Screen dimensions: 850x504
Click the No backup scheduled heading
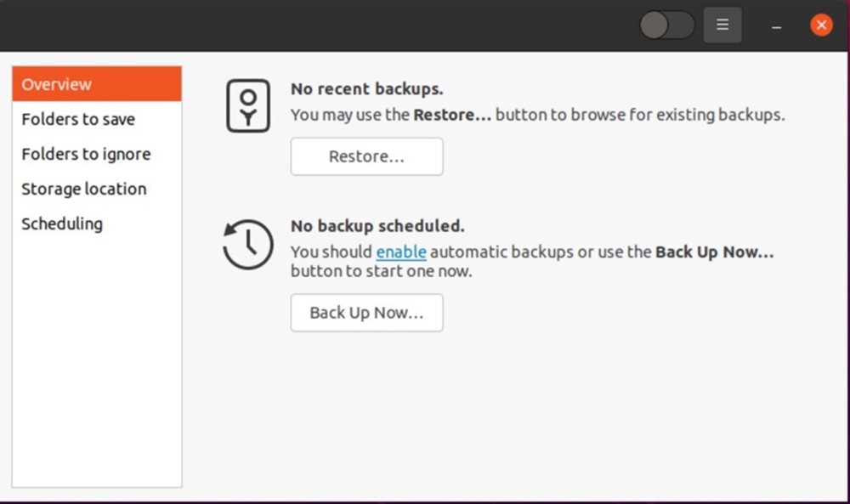[x=377, y=226]
